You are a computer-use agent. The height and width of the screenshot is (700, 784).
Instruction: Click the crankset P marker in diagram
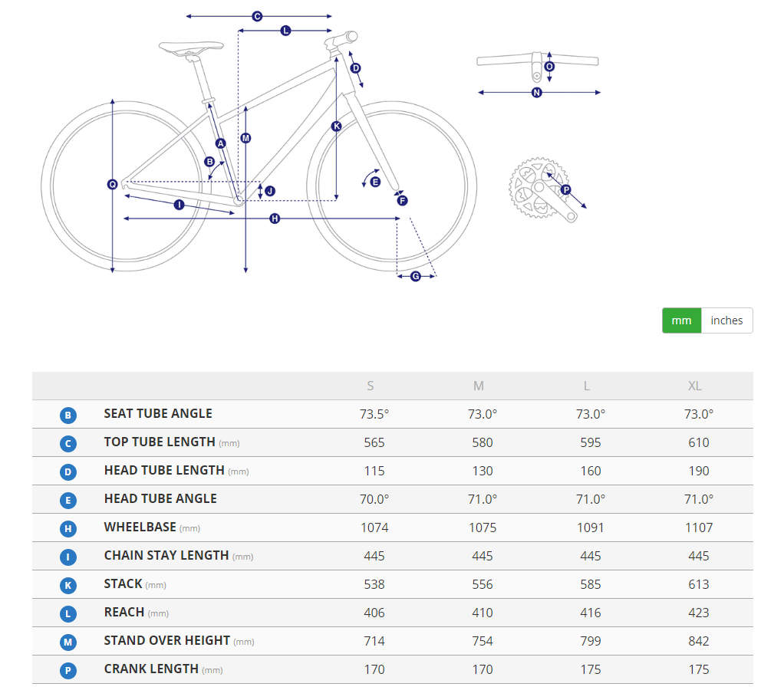tap(566, 189)
